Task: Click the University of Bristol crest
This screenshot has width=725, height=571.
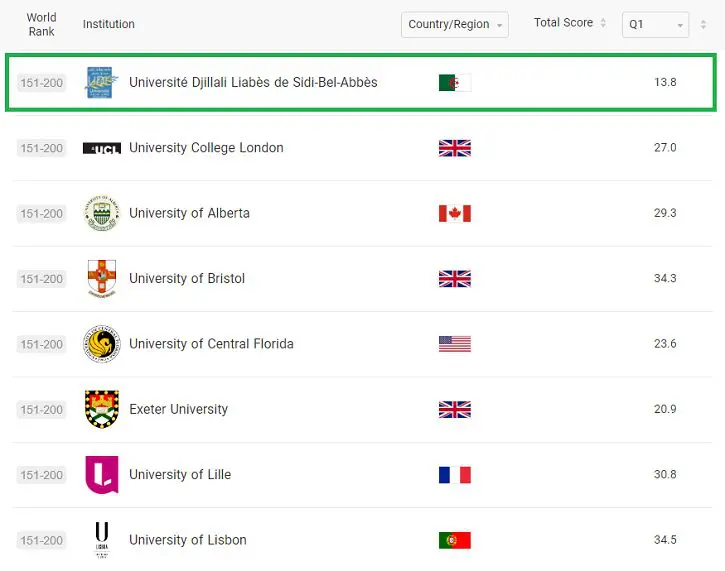Action: tap(102, 278)
